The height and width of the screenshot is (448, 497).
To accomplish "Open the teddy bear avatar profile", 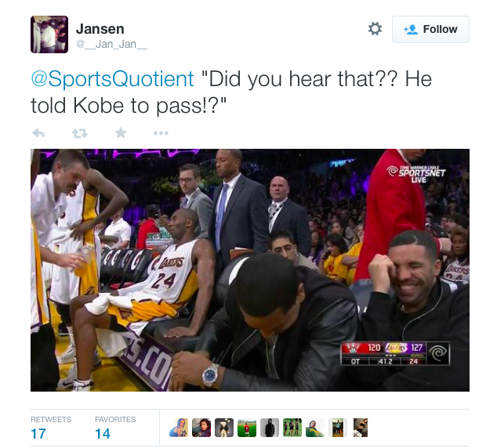I will tap(224, 428).
